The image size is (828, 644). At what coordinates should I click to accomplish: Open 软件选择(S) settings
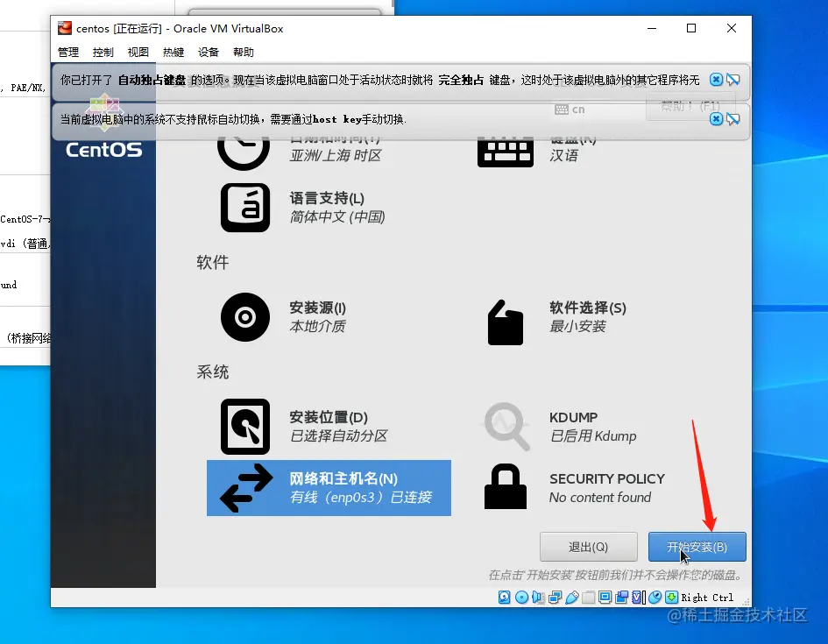pos(588,308)
